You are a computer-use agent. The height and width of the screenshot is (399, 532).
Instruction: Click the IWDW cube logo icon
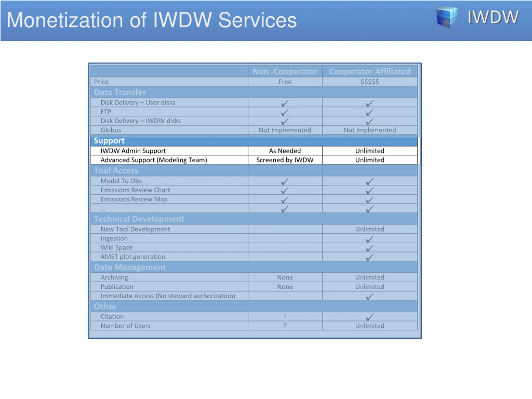(x=447, y=17)
